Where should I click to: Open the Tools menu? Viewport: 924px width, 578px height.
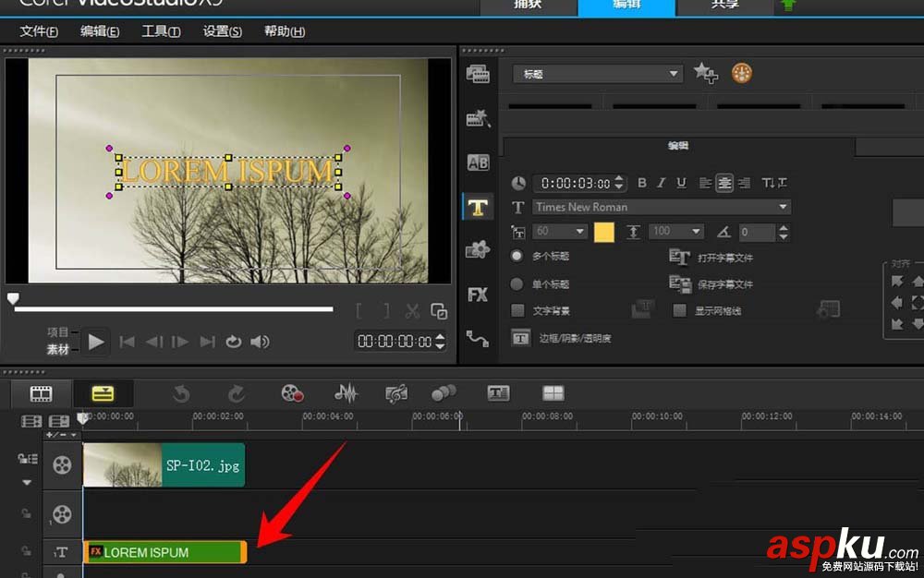click(161, 31)
